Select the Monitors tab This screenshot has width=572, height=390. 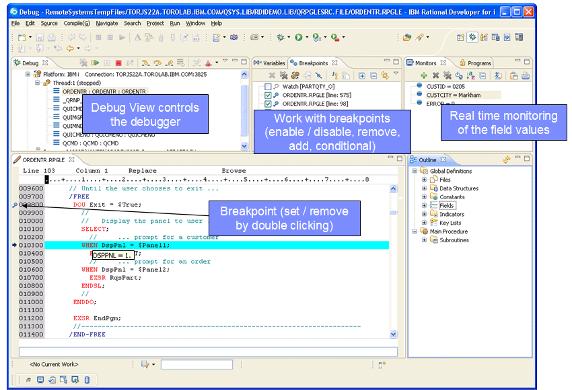pyautogui.click(x=426, y=63)
